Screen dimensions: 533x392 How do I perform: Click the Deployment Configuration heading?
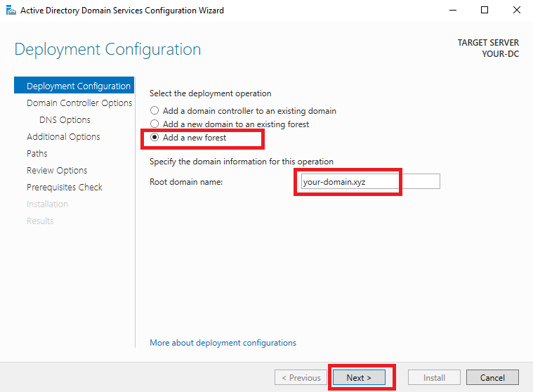[x=107, y=50]
